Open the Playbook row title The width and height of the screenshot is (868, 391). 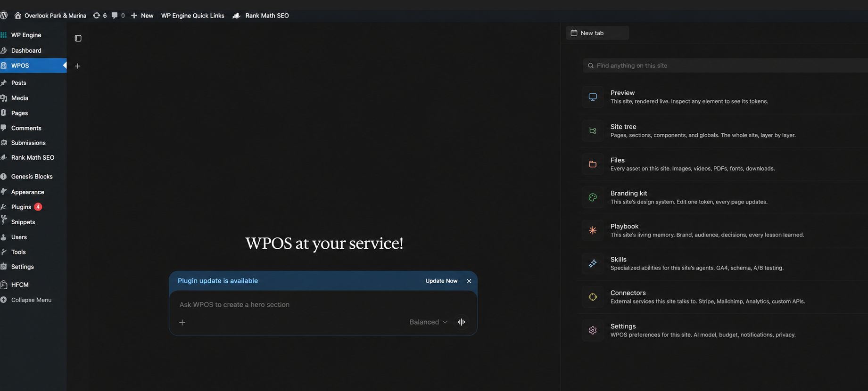624,226
